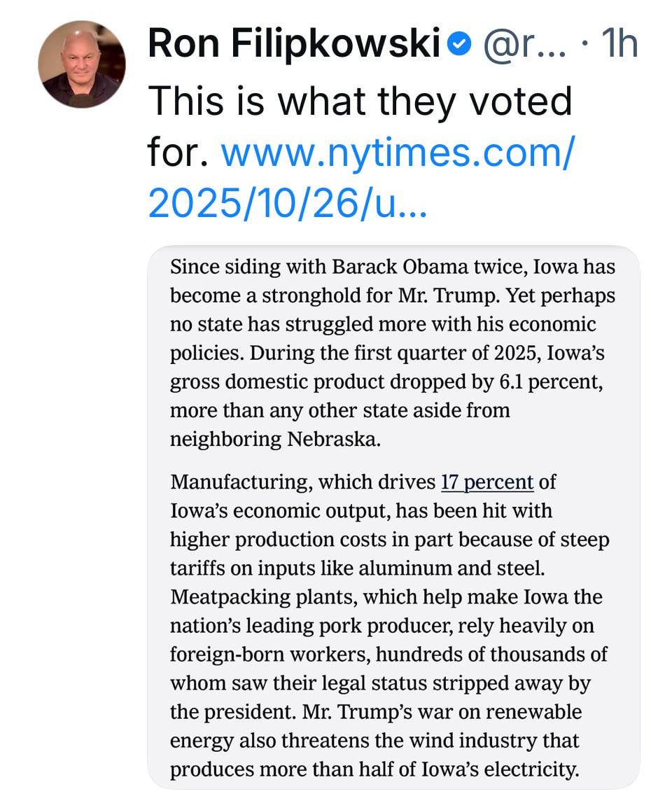Click the words "Barack Obama" in the article
This screenshot has width=672, height=803.
click(394, 267)
